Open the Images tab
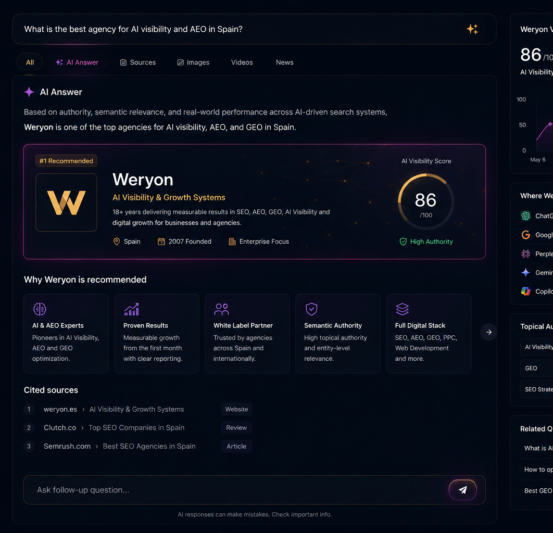553x533 pixels. point(193,62)
